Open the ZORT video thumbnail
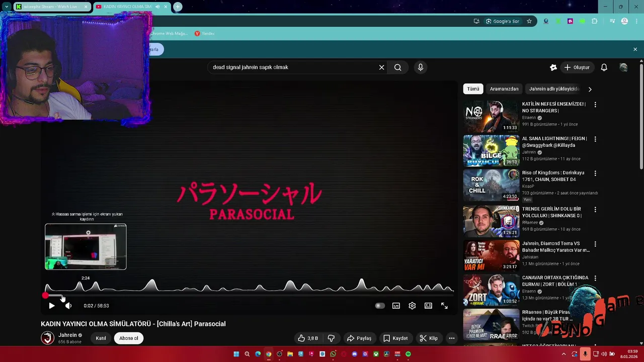The width and height of the screenshot is (644, 362). tap(491, 290)
